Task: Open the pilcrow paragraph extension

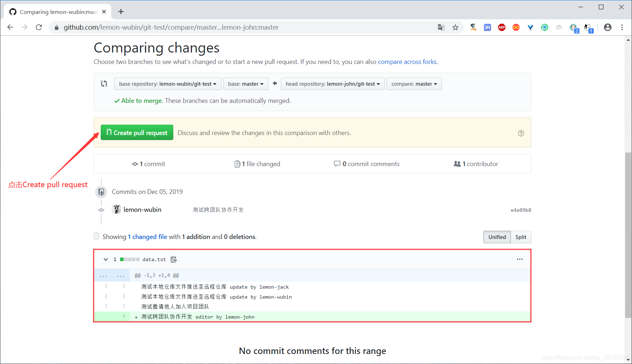Action: point(473,27)
